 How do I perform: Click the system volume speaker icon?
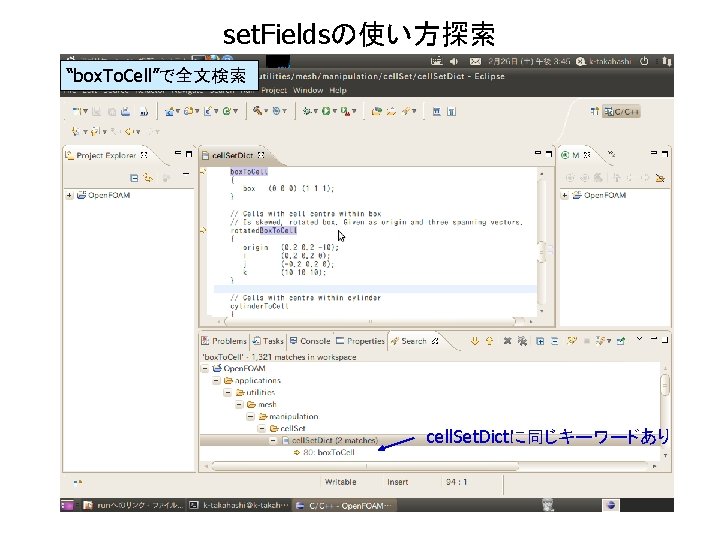click(x=454, y=61)
